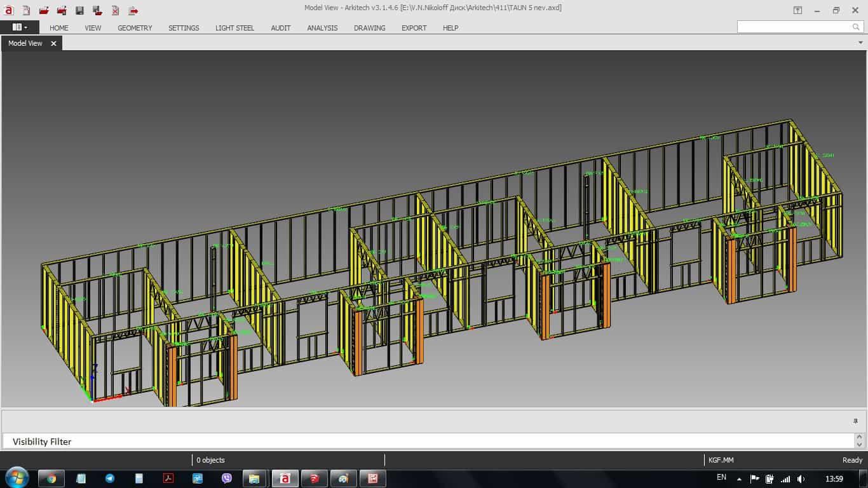Toggle pin on the bottom panel
This screenshot has height=488, width=868.
point(855,421)
